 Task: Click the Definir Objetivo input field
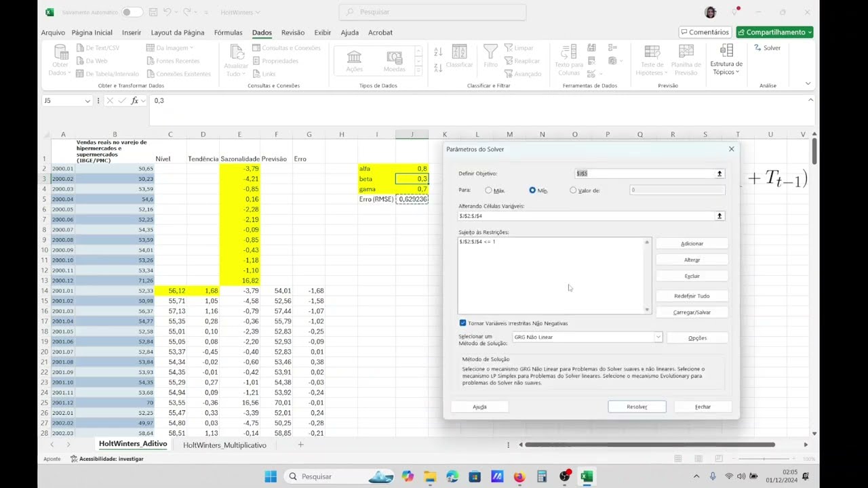(x=644, y=174)
